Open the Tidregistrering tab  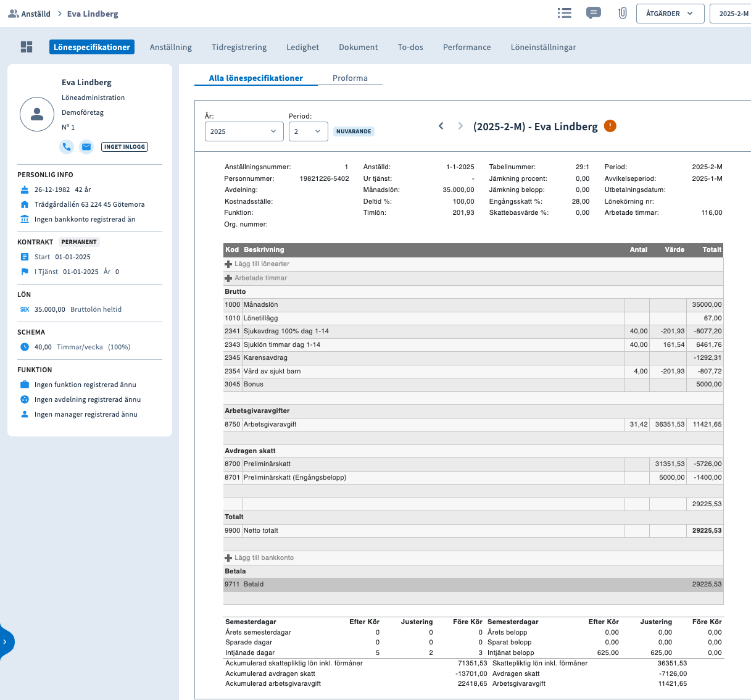pyautogui.click(x=239, y=47)
